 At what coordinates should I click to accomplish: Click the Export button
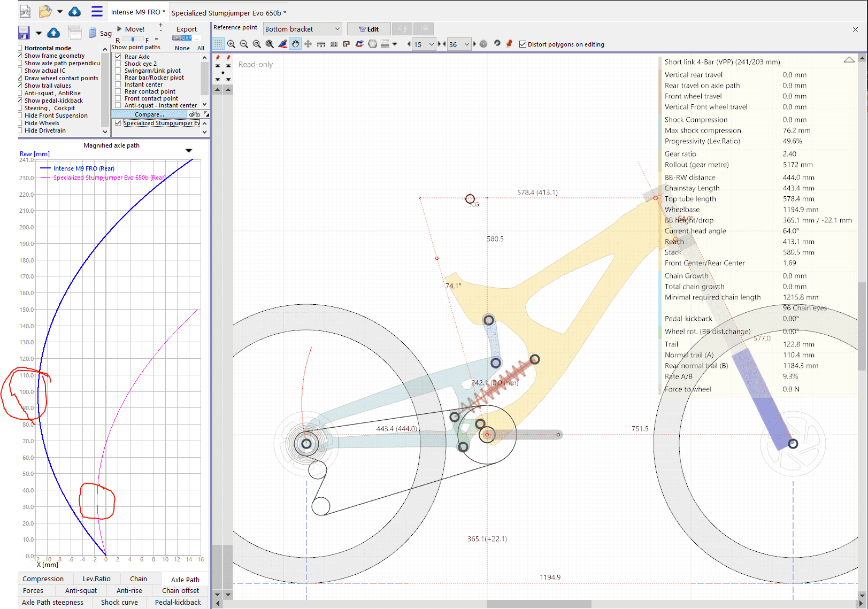click(x=187, y=29)
